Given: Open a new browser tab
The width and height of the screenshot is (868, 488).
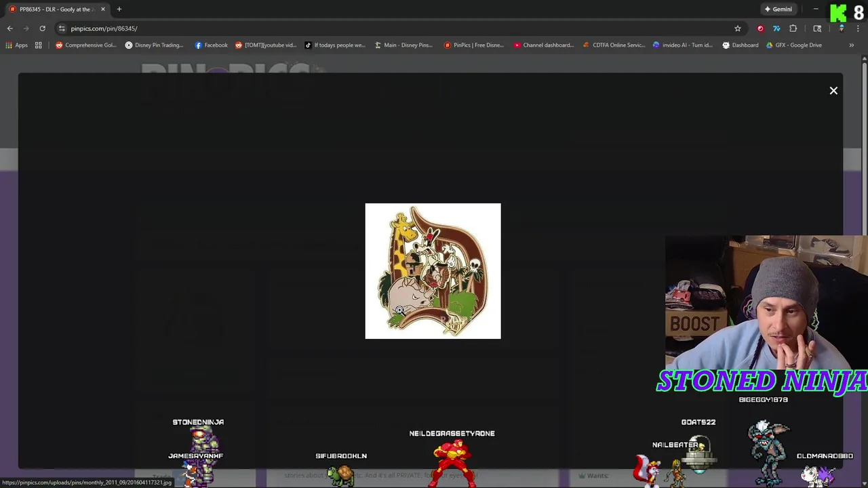Looking at the screenshot, I should point(119,9).
